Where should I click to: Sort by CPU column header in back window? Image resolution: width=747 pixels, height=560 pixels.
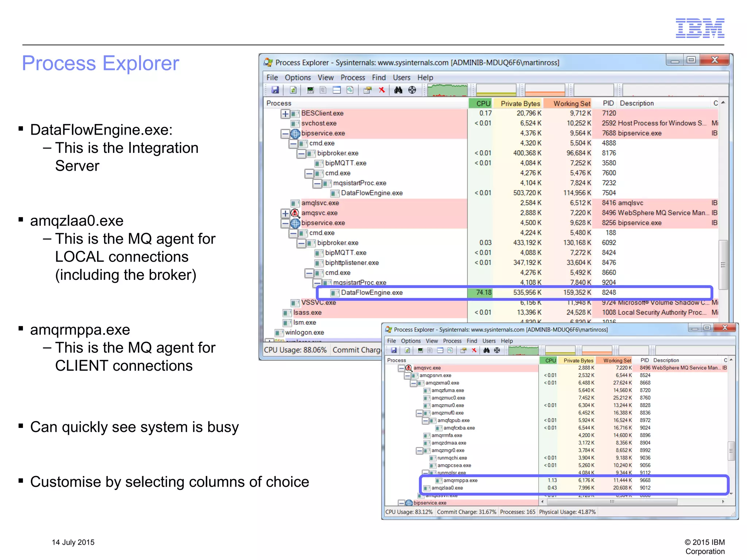pyautogui.click(x=480, y=104)
